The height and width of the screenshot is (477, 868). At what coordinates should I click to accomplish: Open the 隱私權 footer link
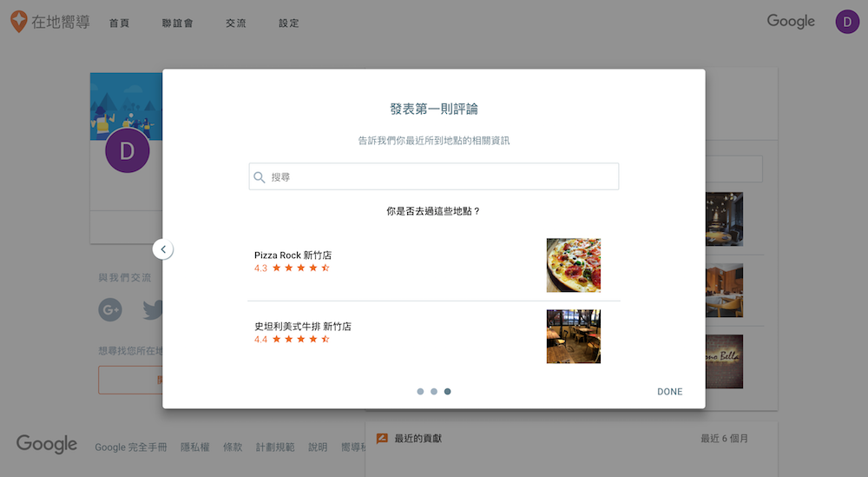pos(194,447)
